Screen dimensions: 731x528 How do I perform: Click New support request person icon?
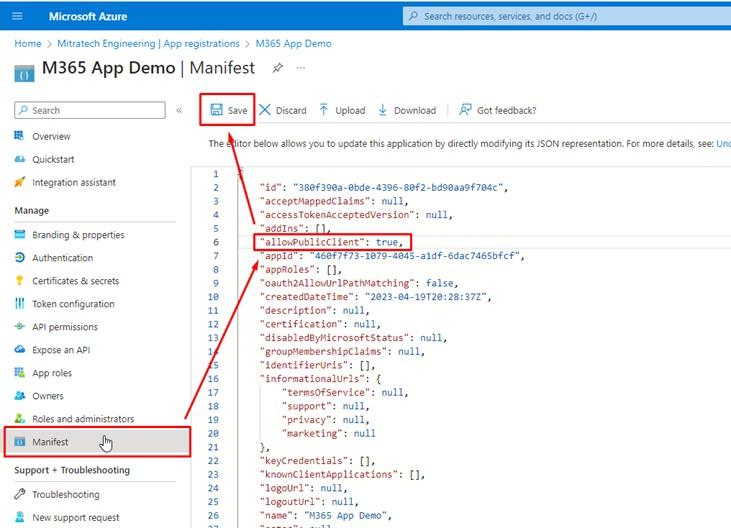[x=20, y=517]
